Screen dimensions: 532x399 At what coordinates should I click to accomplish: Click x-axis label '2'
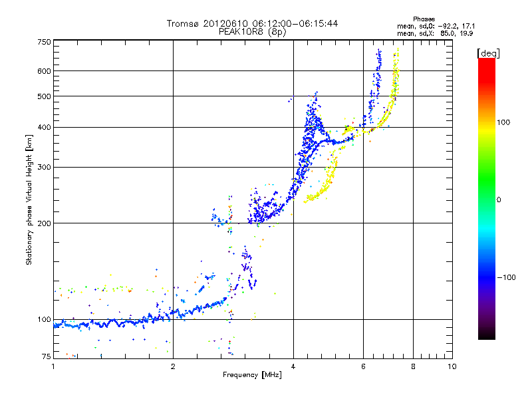click(x=173, y=367)
